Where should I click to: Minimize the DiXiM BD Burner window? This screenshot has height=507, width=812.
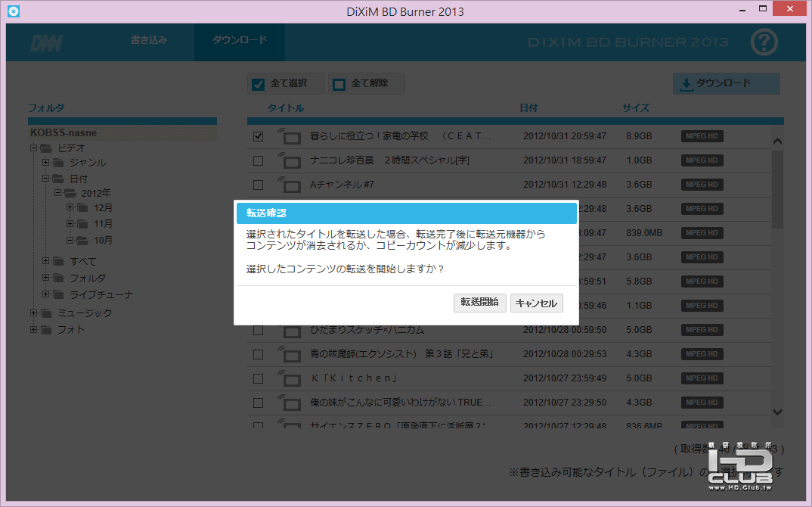tap(742, 9)
